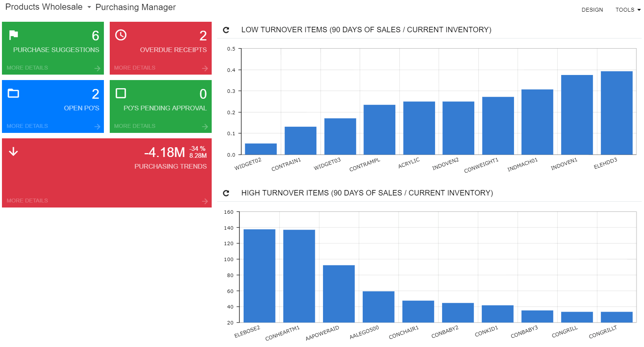This screenshot has height=347, width=644.
Task: Refresh the High Turnover Items chart
Action: coord(226,193)
